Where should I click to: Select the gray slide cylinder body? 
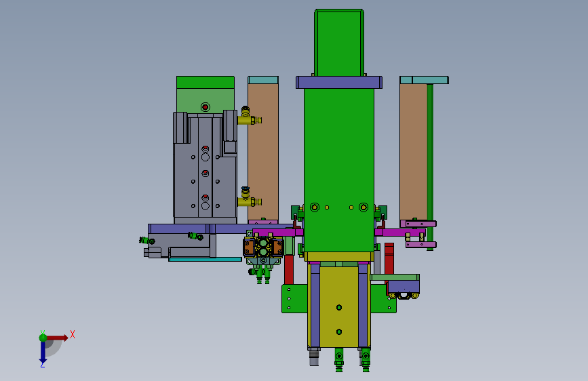(x=205, y=165)
